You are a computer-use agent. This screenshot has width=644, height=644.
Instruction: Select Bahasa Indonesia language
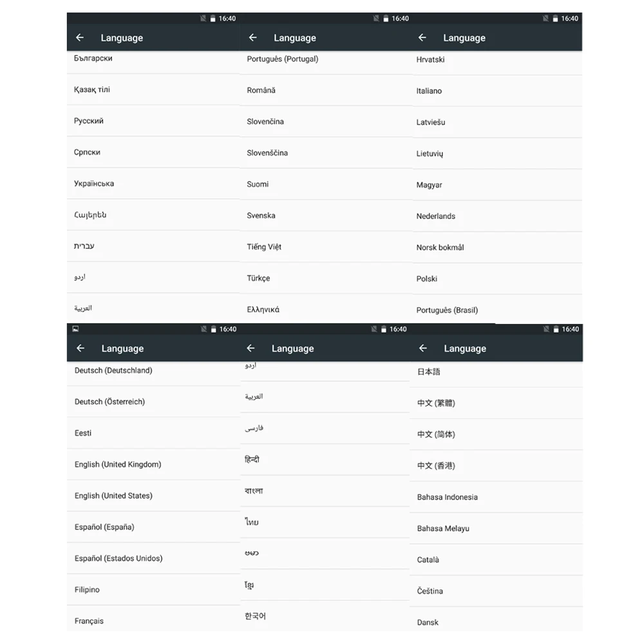pyautogui.click(x=496, y=497)
